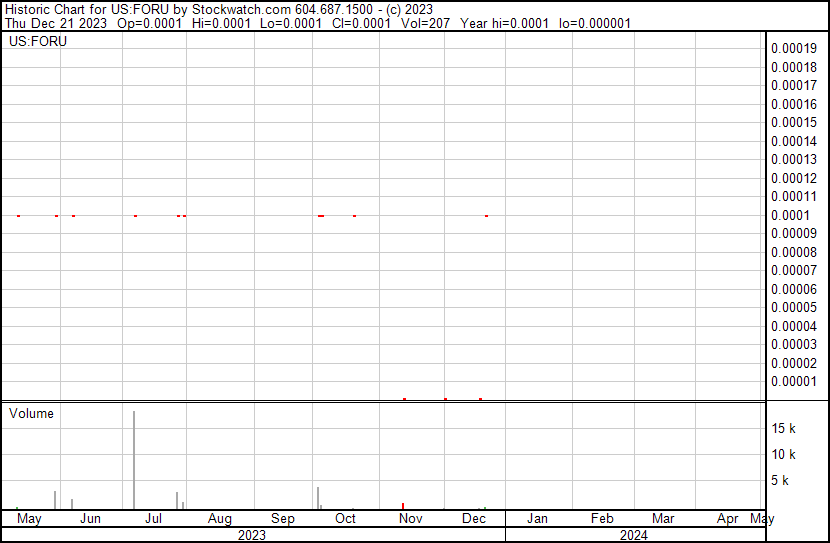Click the Vol=207 value in the header
This screenshot has height=543, width=830.
427,23
